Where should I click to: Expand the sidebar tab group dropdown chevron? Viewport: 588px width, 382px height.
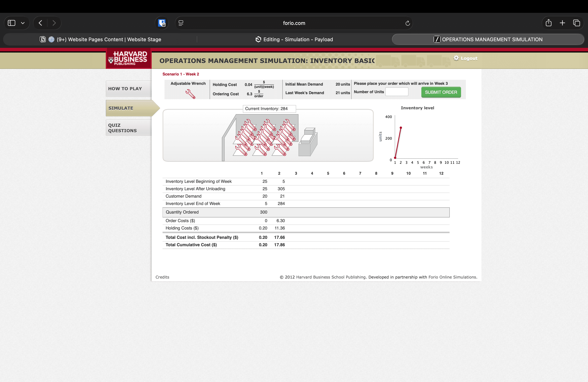pyautogui.click(x=23, y=23)
